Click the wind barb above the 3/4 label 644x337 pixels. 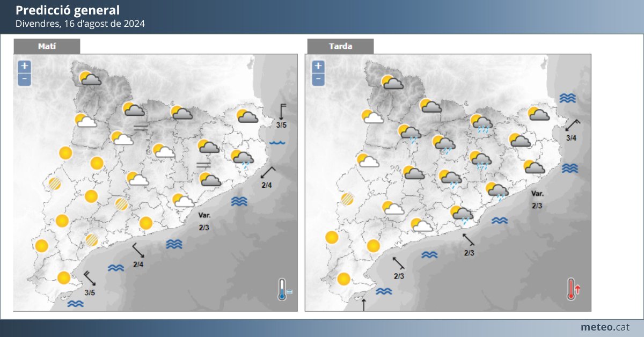tap(573, 124)
